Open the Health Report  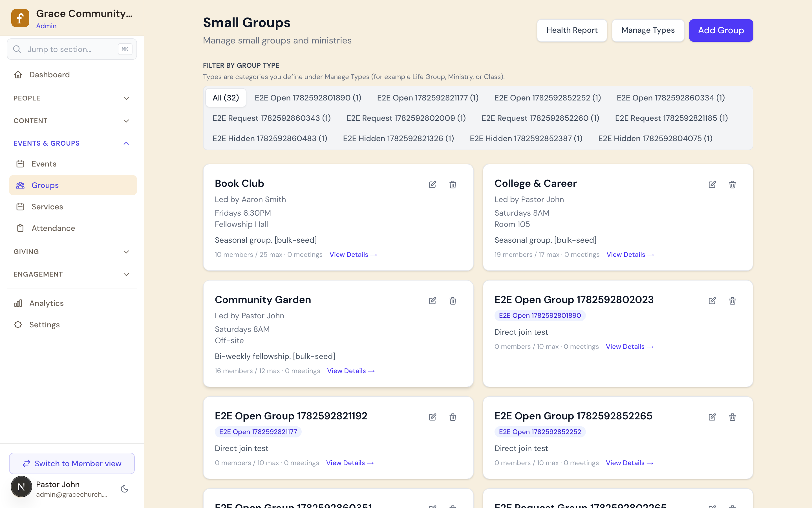pos(572,30)
